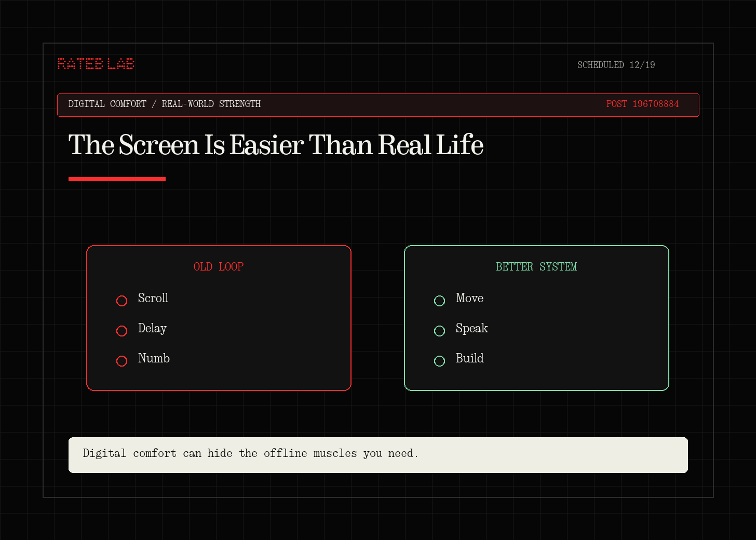Select the circle bullet beside Numb
The image size is (756, 540).
coord(122,361)
